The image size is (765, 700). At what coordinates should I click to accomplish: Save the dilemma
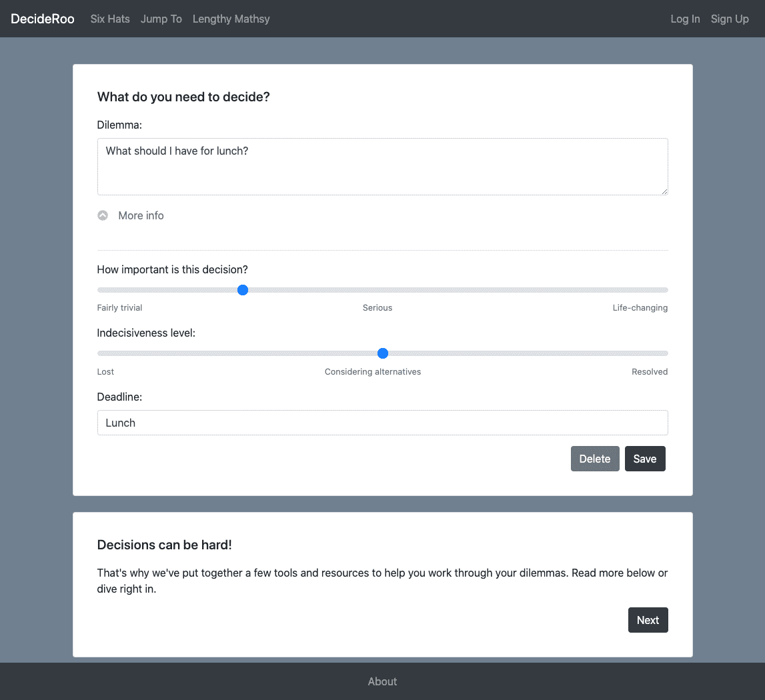tap(644, 459)
